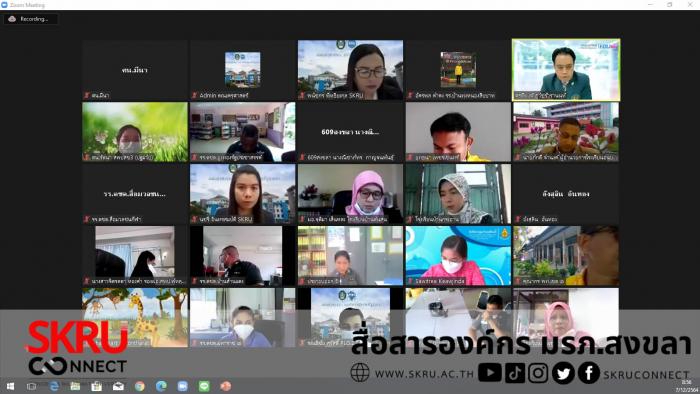Switch to the Zoom taskbar icon
700x394 pixels.
(x=183, y=386)
